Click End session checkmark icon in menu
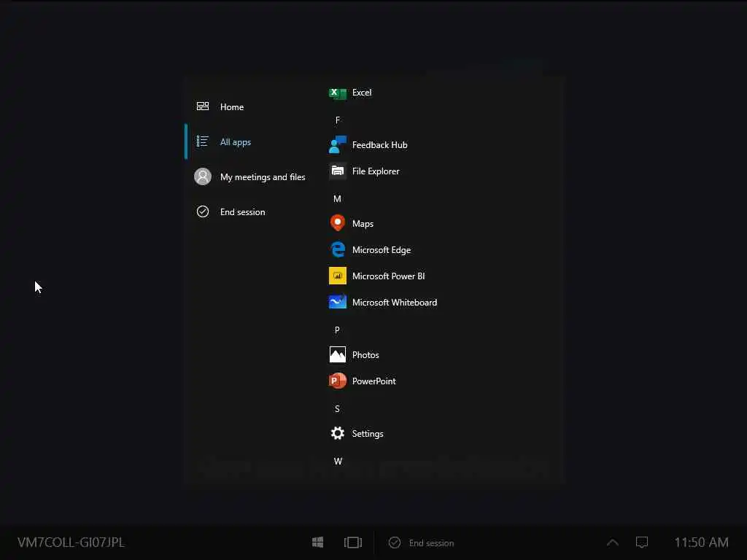 pos(203,211)
